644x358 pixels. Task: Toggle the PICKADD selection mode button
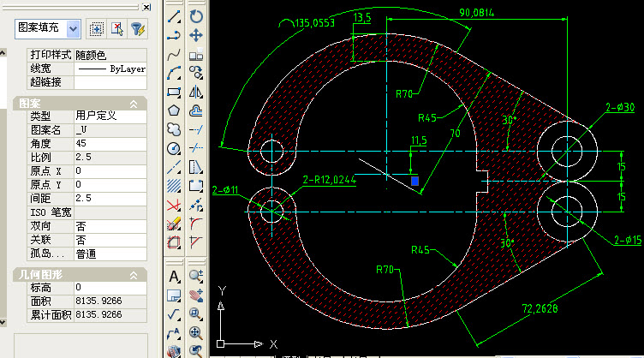pyautogui.click(x=96, y=29)
